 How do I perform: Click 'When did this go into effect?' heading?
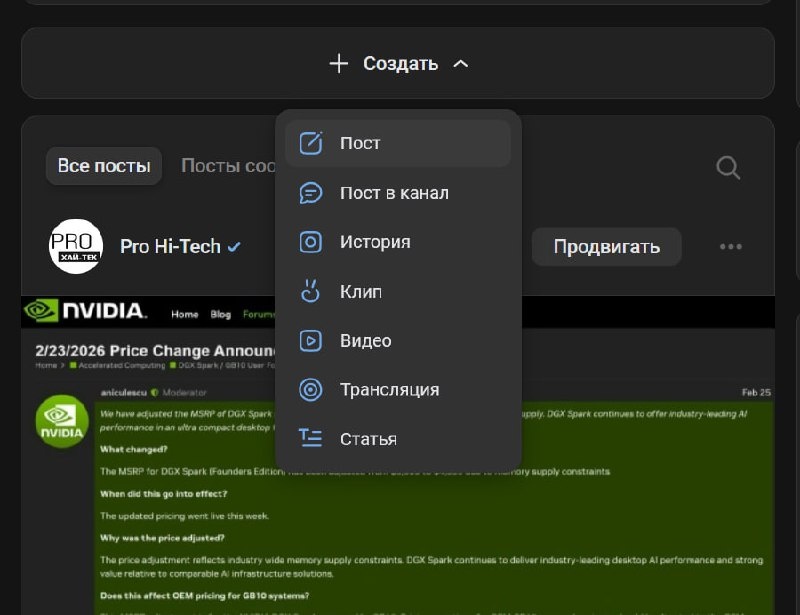(x=164, y=494)
